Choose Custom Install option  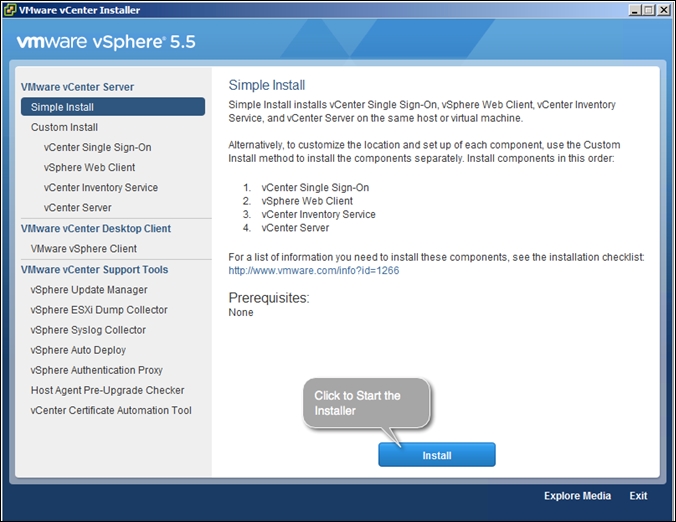64,127
